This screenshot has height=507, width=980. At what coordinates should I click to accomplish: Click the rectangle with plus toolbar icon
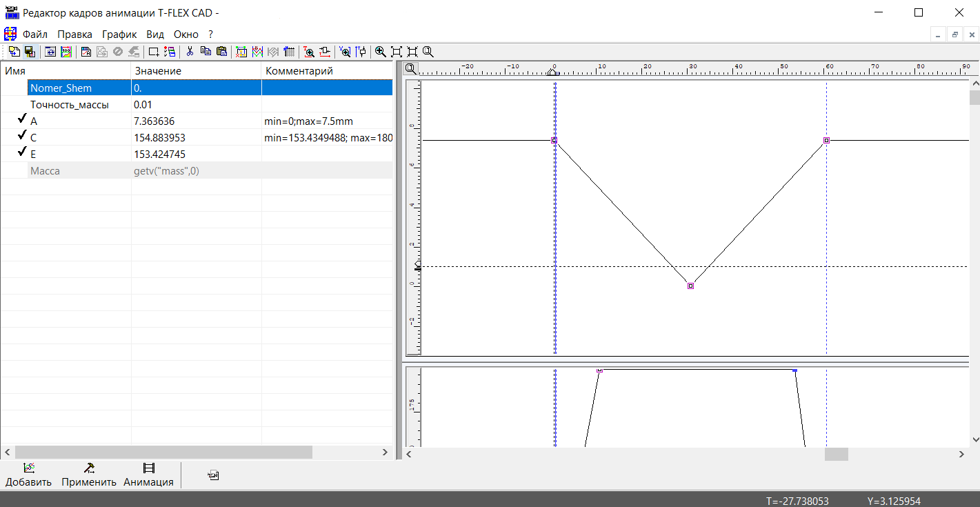coord(154,52)
